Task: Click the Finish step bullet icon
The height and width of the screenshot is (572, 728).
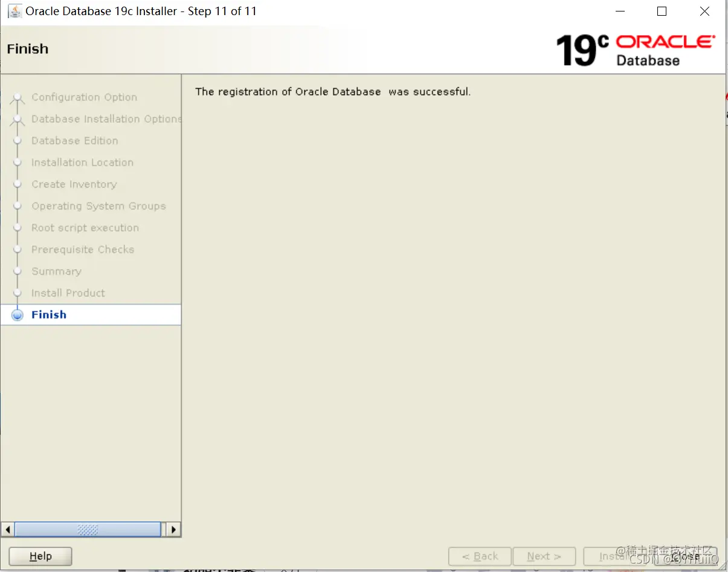Action: point(18,315)
